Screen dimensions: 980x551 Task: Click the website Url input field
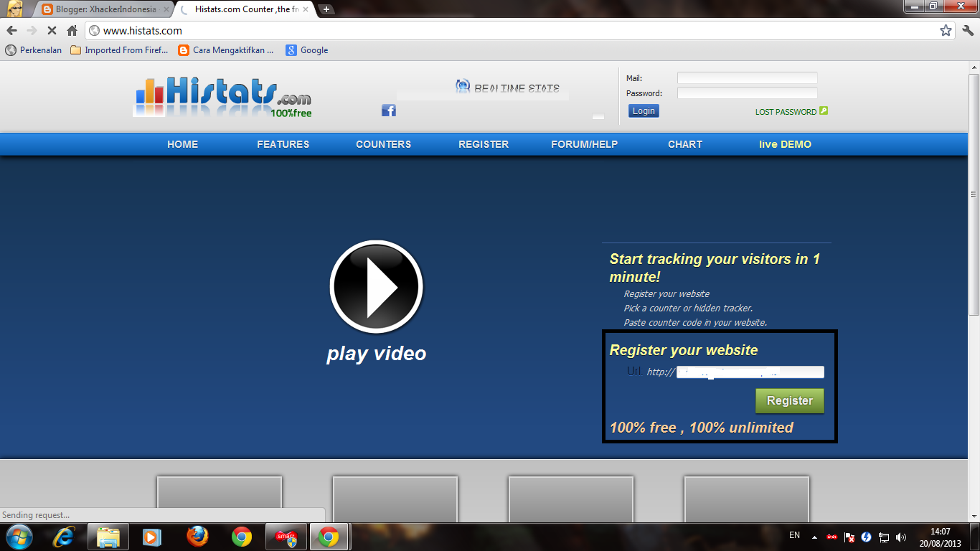coord(750,372)
